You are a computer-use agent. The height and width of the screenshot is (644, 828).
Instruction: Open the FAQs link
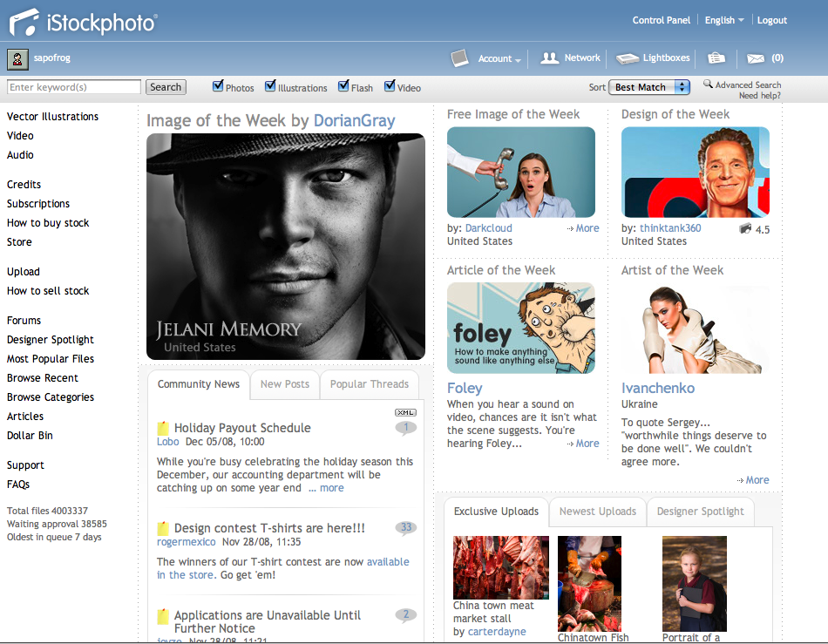click(18, 485)
